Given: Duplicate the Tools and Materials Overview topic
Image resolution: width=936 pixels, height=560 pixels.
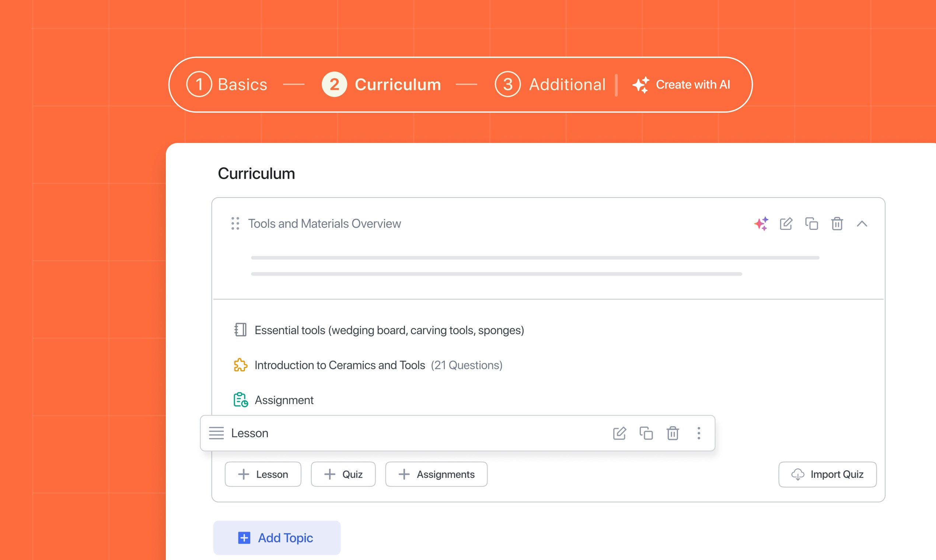Looking at the screenshot, I should point(811,223).
